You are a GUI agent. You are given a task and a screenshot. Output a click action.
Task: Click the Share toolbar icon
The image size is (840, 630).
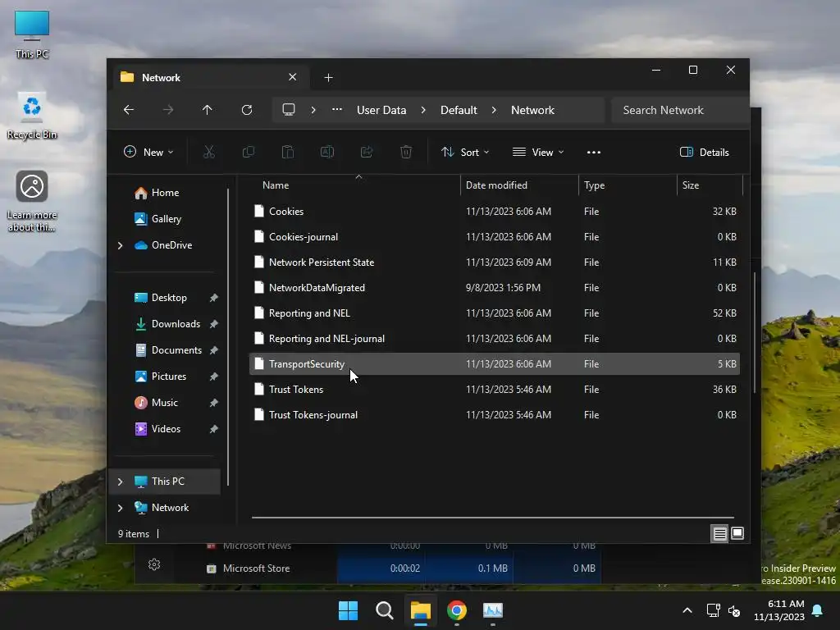(x=367, y=152)
